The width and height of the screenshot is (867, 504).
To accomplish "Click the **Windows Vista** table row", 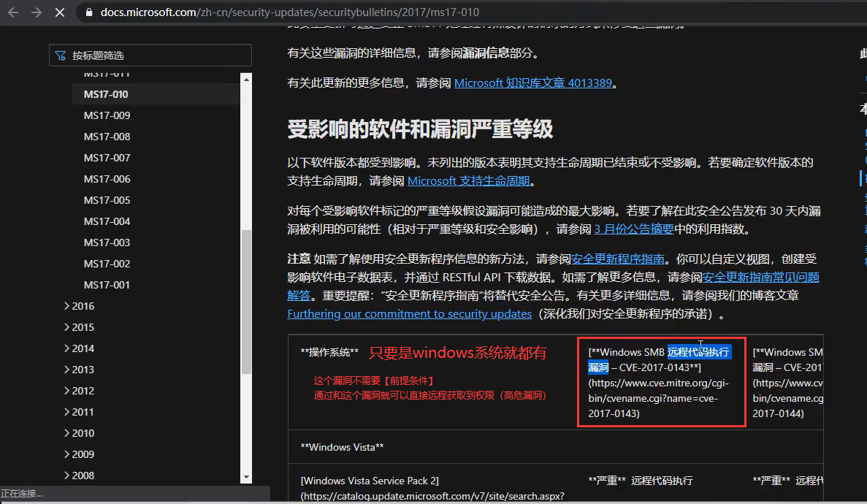I will pos(556,447).
